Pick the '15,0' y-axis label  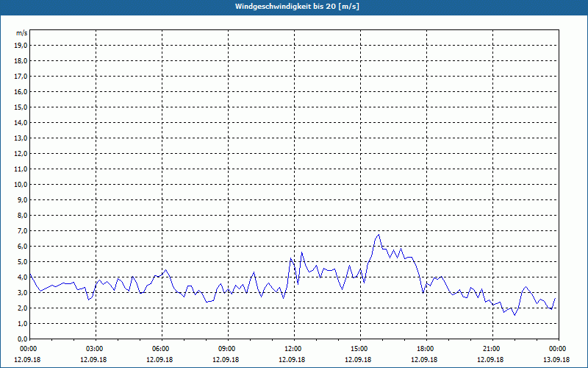21,107
